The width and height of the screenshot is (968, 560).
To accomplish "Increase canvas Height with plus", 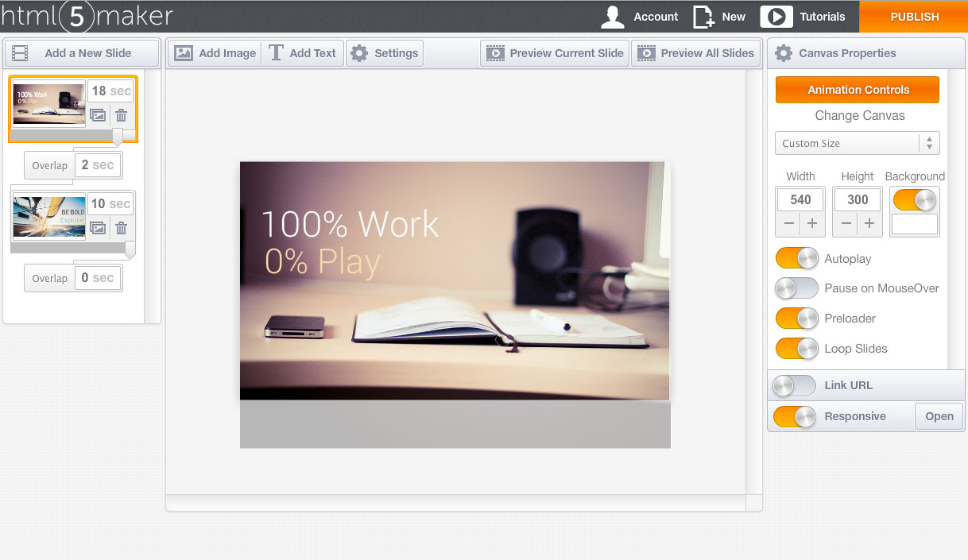I will click(869, 224).
